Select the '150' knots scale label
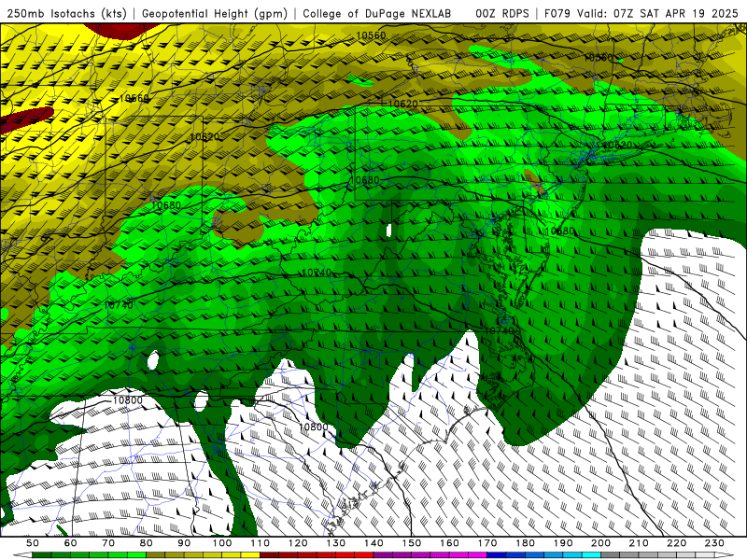The image size is (747, 560). point(412,543)
